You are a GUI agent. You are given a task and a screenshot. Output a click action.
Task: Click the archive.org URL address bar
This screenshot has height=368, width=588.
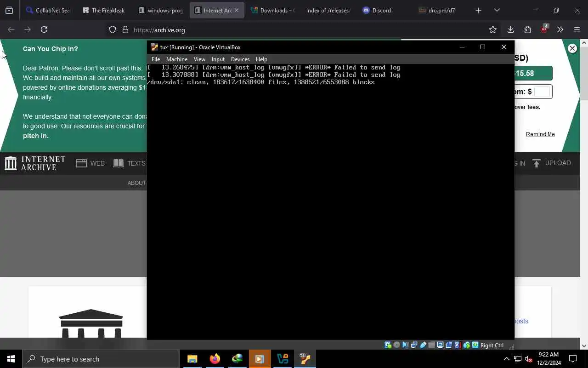coord(303,30)
